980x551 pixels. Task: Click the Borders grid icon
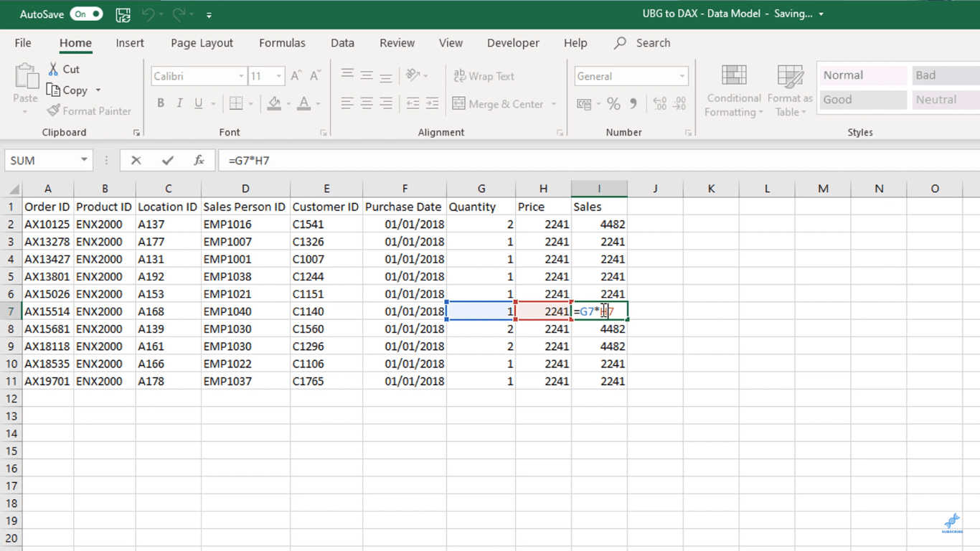click(x=235, y=103)
